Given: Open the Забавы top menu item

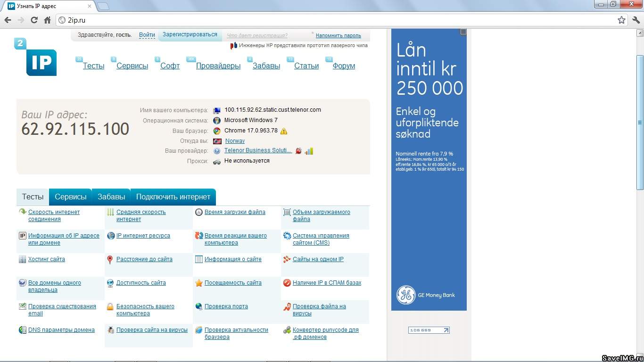Looking at the screenshot, I should 266,66.
